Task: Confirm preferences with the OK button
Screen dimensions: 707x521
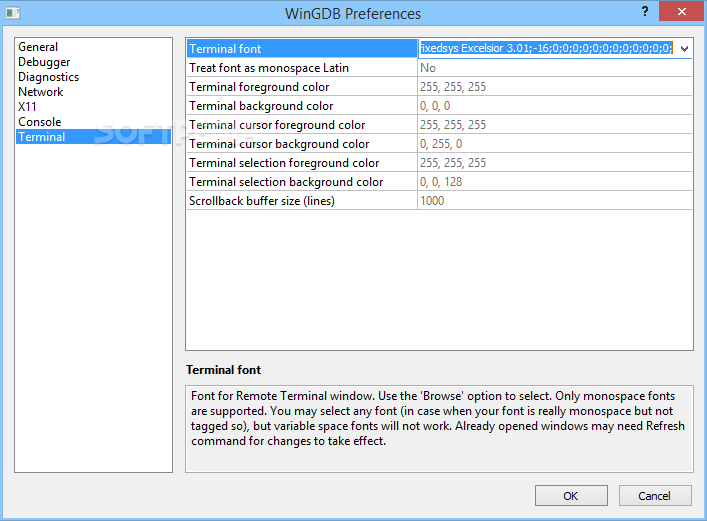Action: 571,496
